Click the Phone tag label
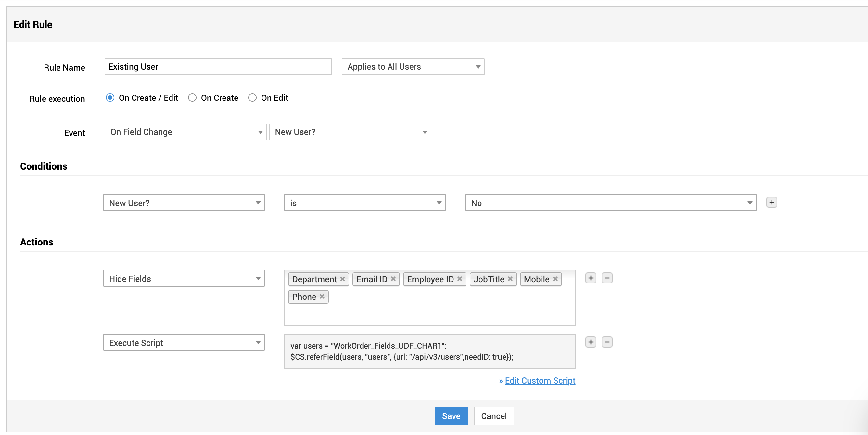 pyautogui.click(x=304, y=297)
